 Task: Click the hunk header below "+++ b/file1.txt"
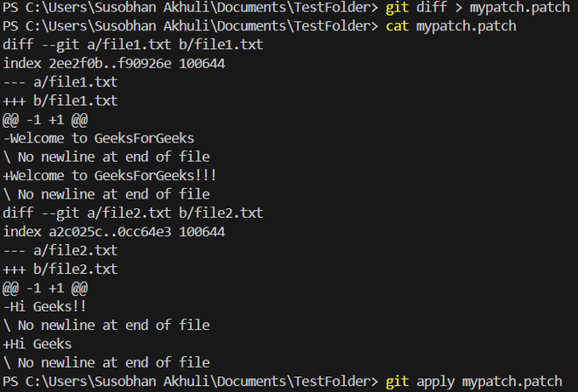coord(46,120)
